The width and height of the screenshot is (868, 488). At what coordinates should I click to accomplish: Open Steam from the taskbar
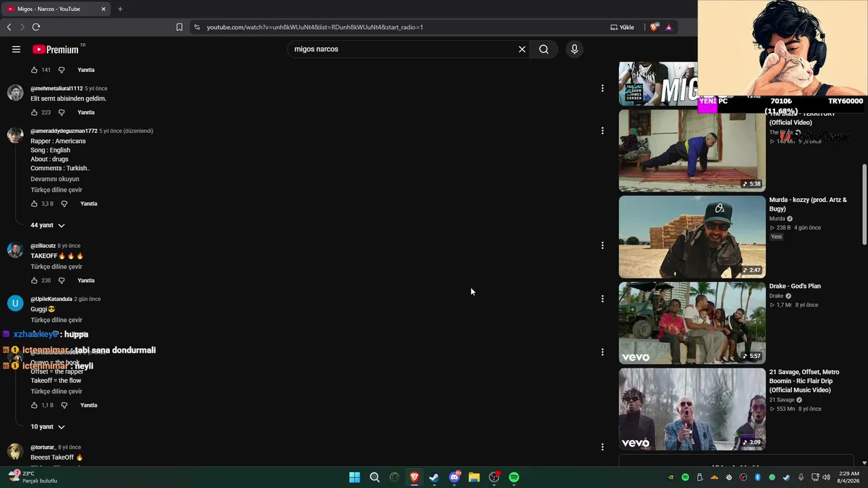[434, 477]
